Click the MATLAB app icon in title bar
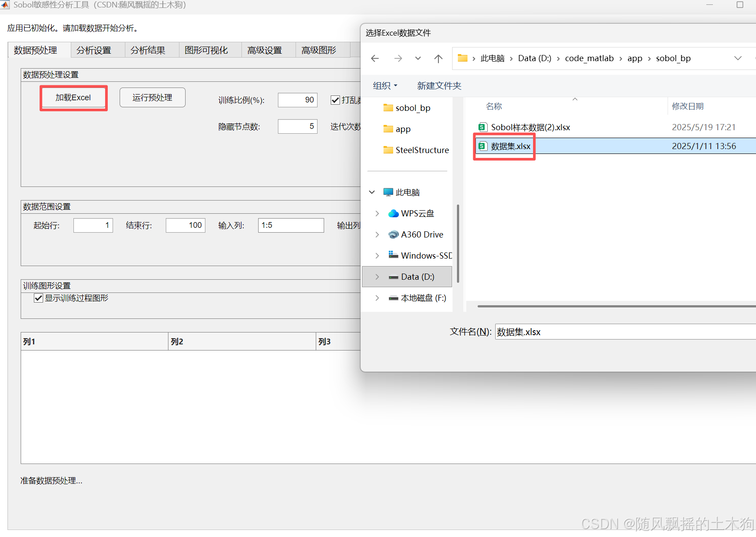Screen dimensions: 756x537 pos(5,5)
